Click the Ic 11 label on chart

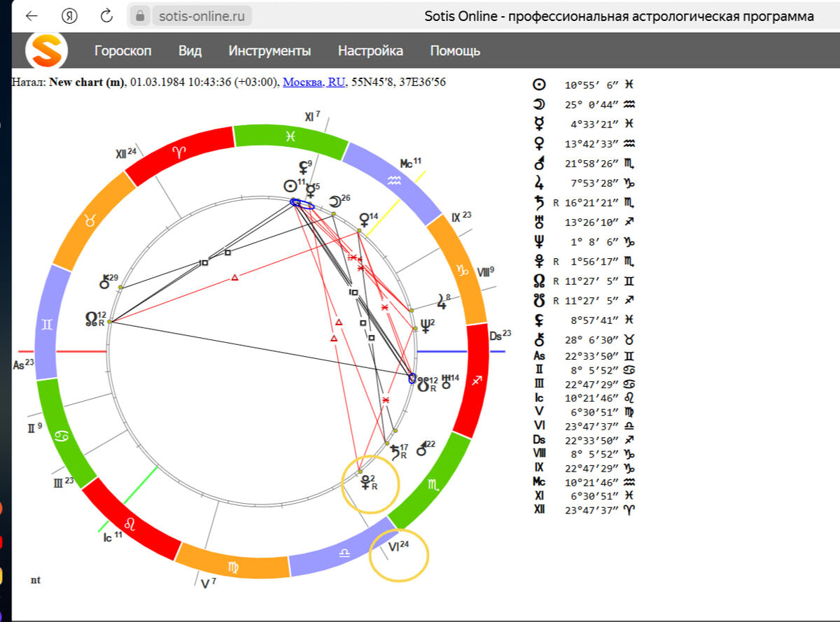click(x=113, y=537)
